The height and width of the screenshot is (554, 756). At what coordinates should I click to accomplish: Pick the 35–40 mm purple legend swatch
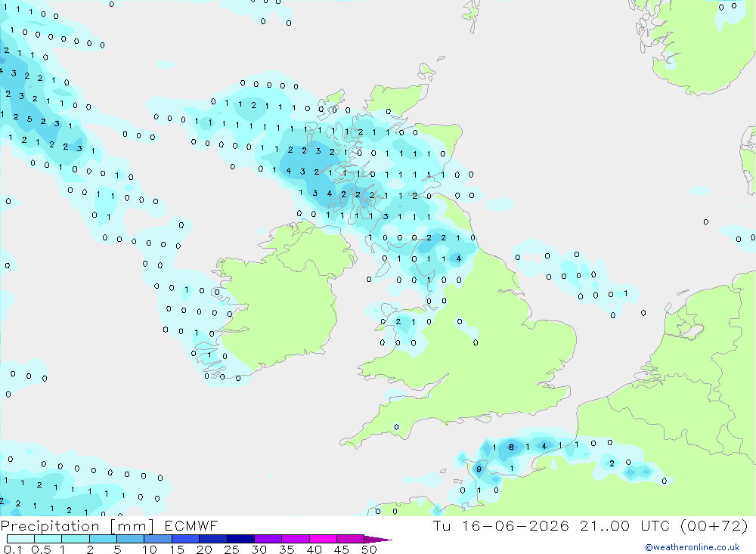click(x=296, y=539)
